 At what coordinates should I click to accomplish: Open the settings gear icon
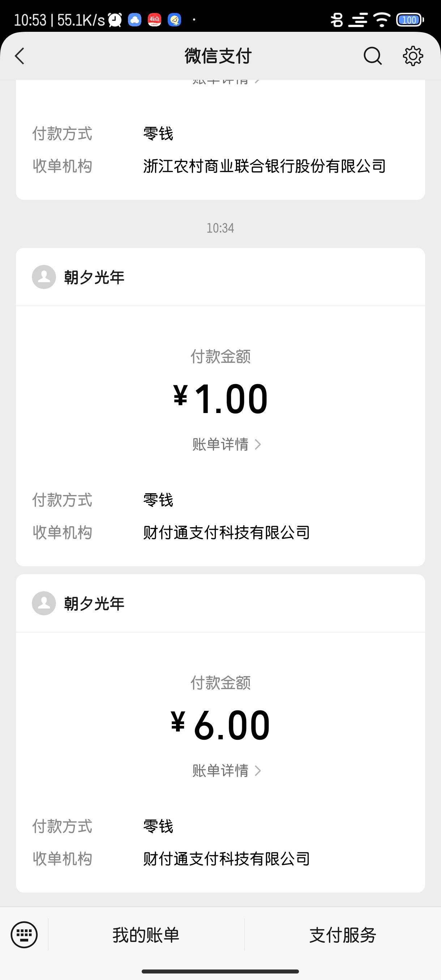coord(413,56)
